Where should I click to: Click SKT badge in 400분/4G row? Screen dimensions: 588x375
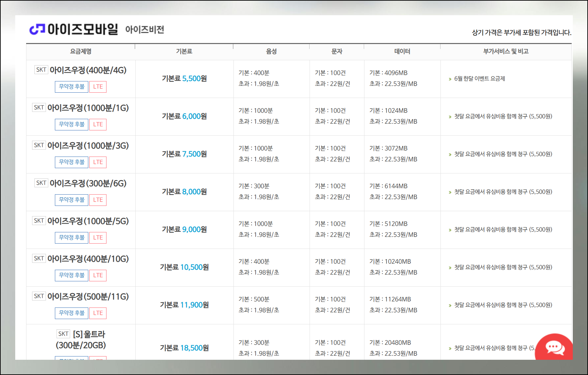point(41,70)
